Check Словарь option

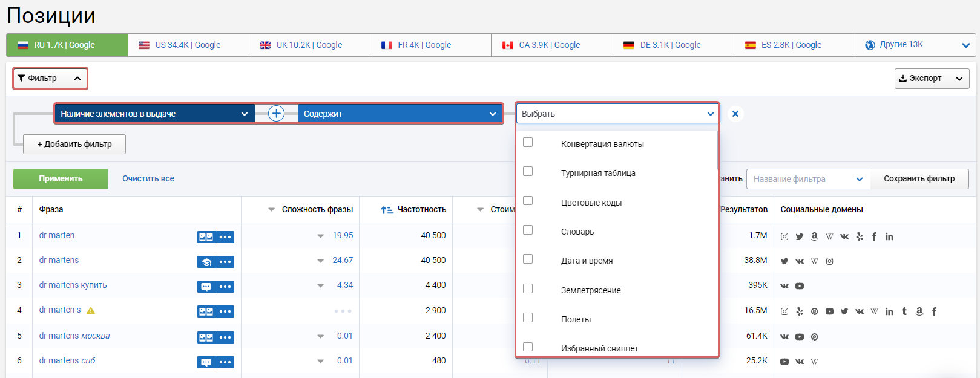(528, 230)
